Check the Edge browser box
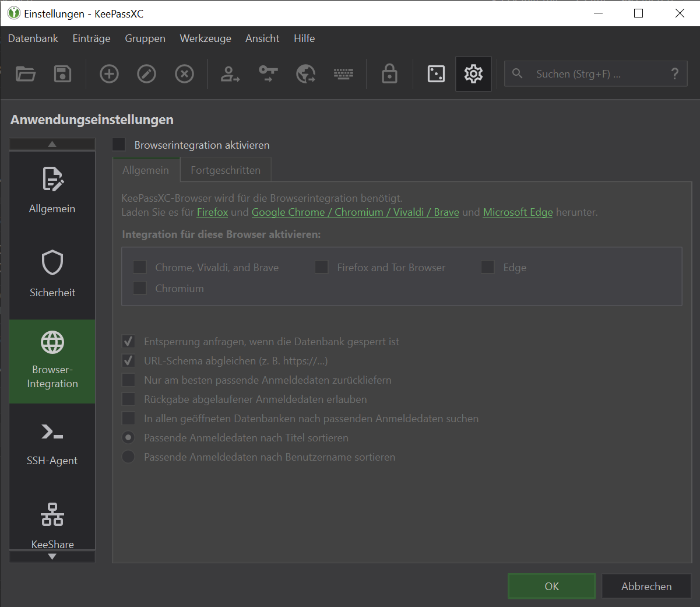Viewport: 700px width, 607px height. point(488,267)
